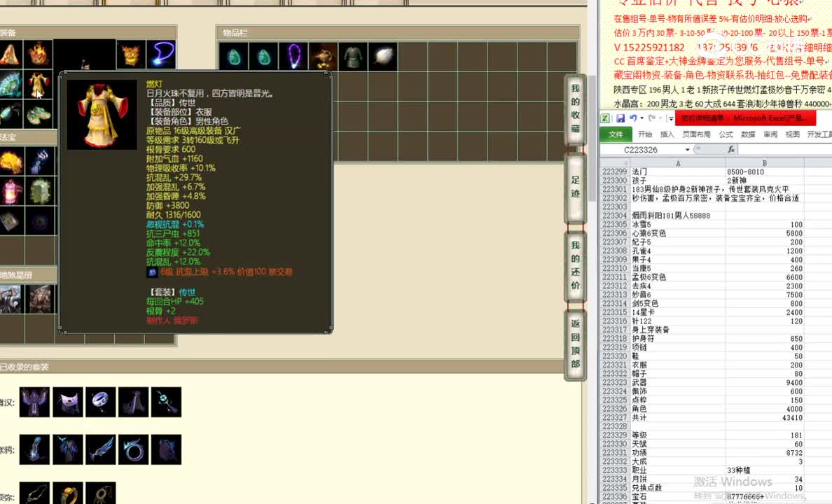The image size is (832, 504).
Task: Click the 返回顶部 side button
Action: pyautogui.click(x=575, y=344)
